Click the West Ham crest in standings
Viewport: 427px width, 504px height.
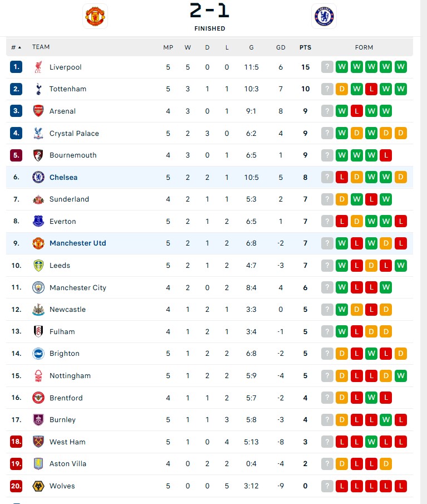pyautogui.click(x=38, y=442)
